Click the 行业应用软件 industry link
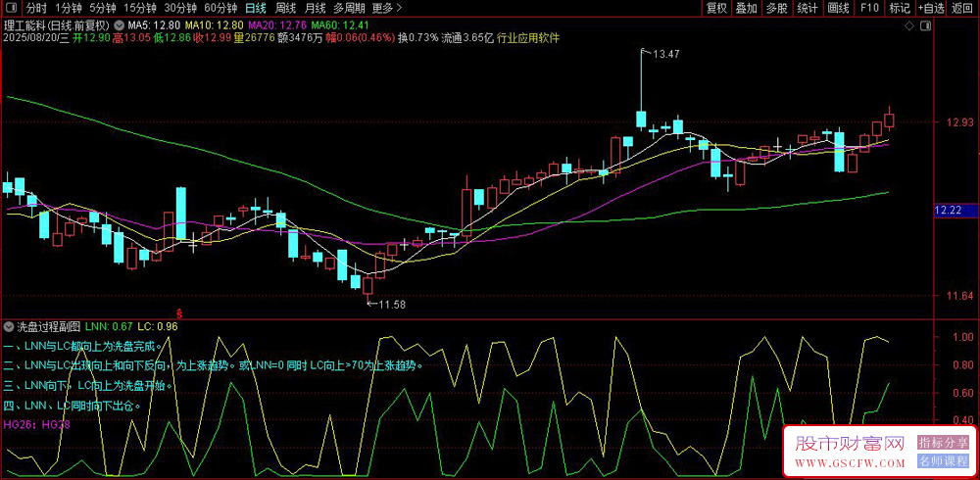 click(x=528, y=38)
